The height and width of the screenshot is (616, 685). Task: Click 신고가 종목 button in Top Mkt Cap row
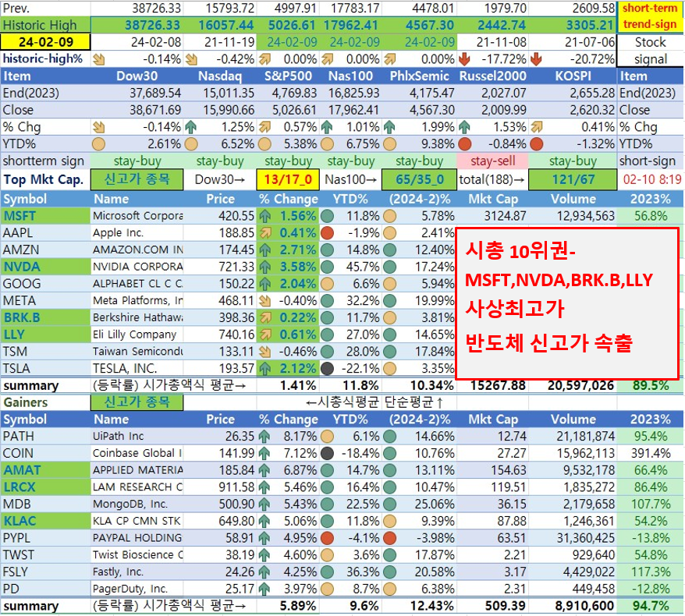pyautogui.click(x=137, y=179)
